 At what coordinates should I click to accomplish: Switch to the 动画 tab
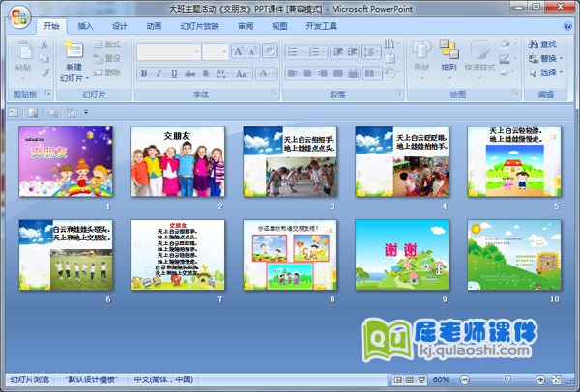(154, 26)
